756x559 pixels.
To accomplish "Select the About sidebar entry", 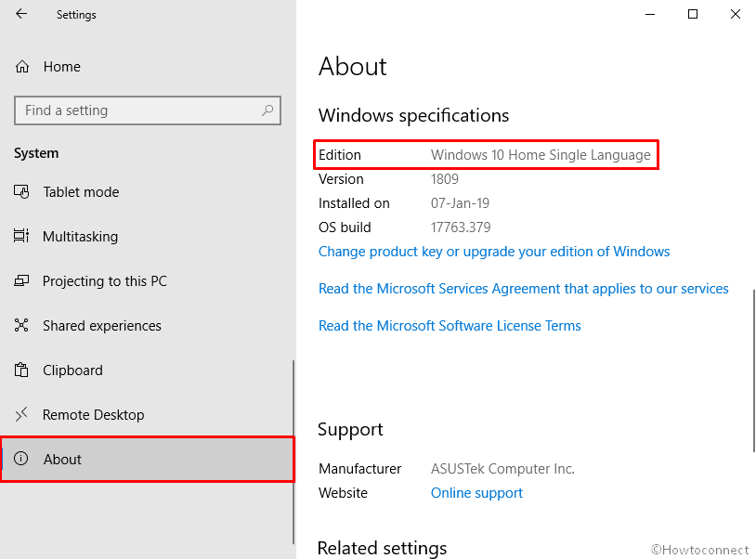I will [148, 459].
